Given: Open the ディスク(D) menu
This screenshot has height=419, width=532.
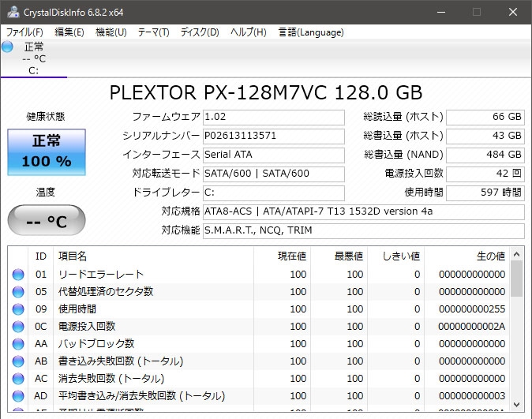Looking at the screenshot, I should 200,32.
